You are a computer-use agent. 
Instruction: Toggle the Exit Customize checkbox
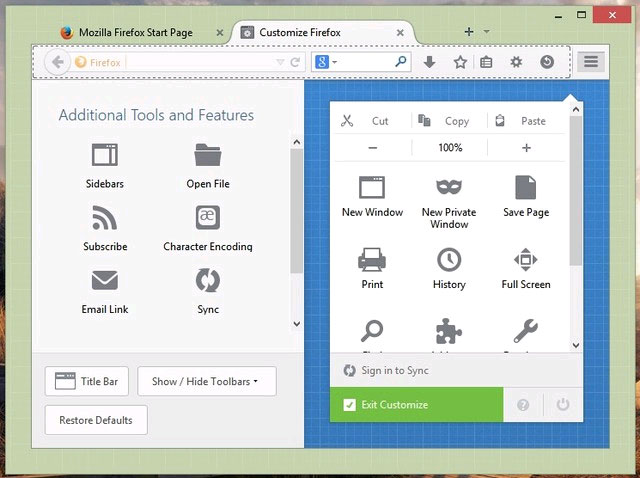point(349,405)
